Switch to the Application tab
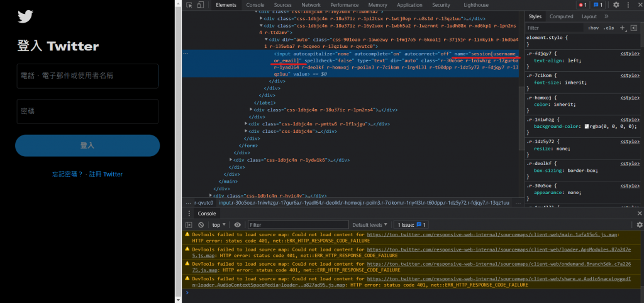This screenshot has width=644, height=303. tap(409, 5)
